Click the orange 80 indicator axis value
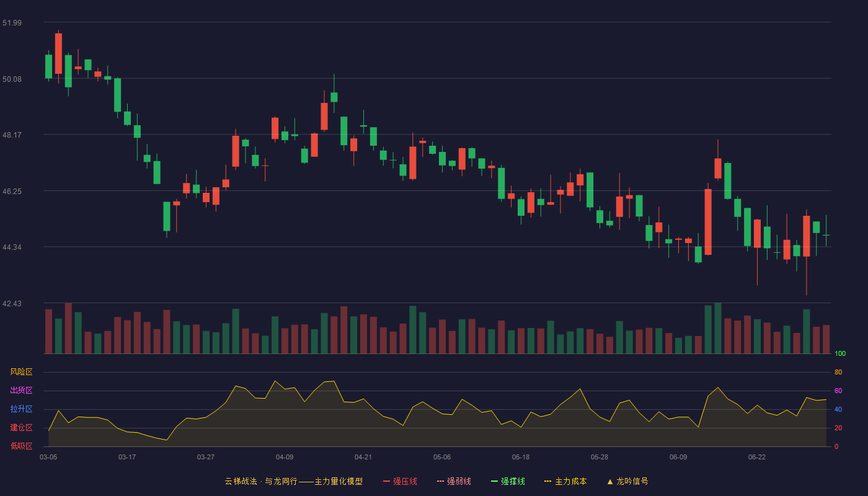This screenshot has width=868, height=496. coord(838,373)
